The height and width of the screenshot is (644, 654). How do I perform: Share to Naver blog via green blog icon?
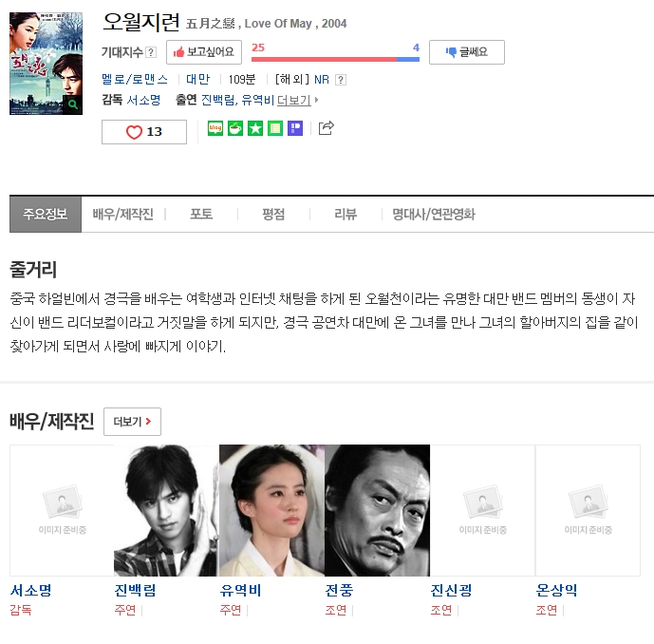click(215, 128)
